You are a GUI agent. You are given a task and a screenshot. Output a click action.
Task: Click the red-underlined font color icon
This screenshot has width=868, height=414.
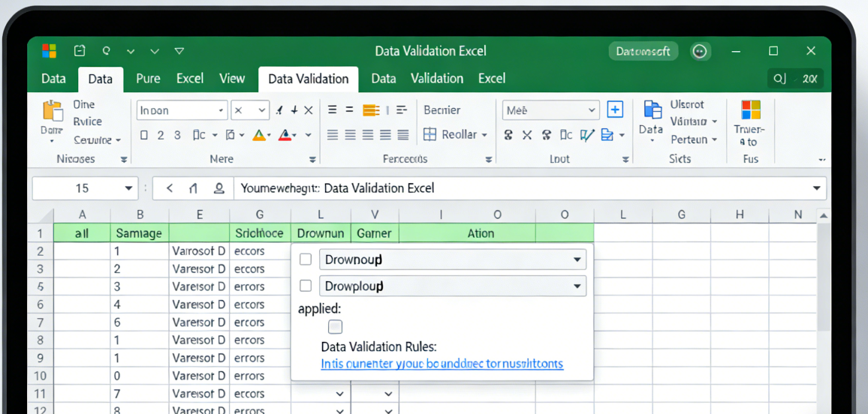285,135
